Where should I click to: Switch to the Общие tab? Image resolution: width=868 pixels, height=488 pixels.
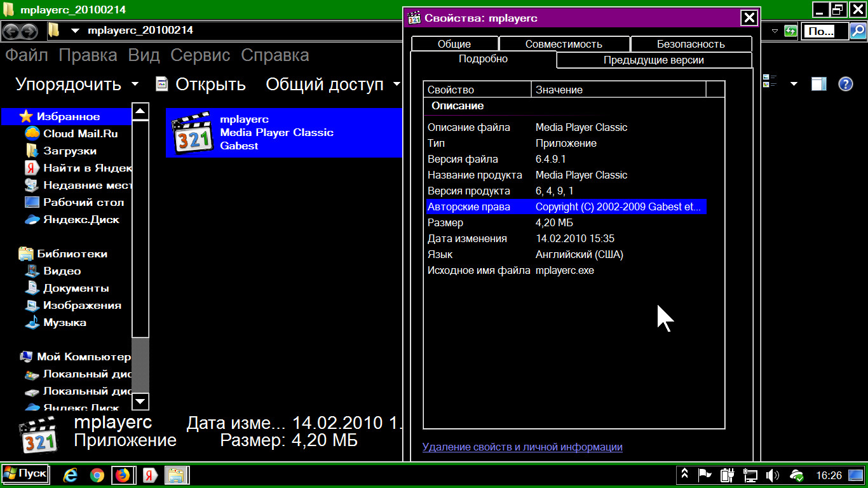click(454, 44)
